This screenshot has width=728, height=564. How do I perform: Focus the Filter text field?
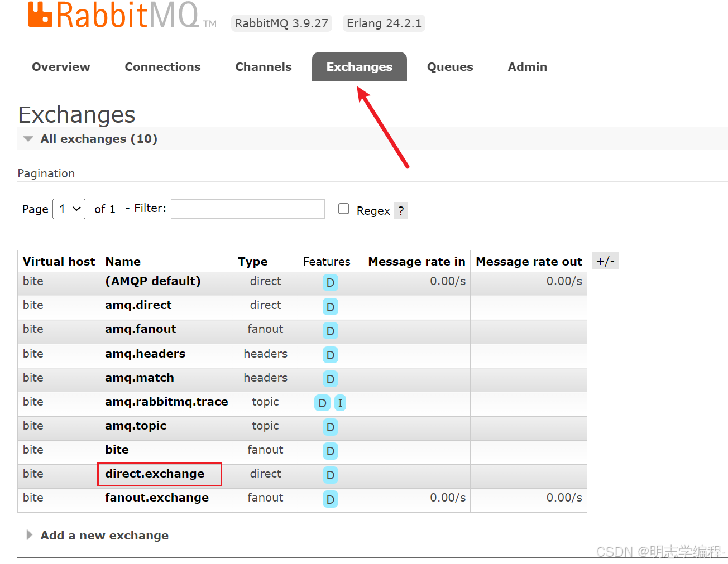pyautogui.click(x=247, y=209)
